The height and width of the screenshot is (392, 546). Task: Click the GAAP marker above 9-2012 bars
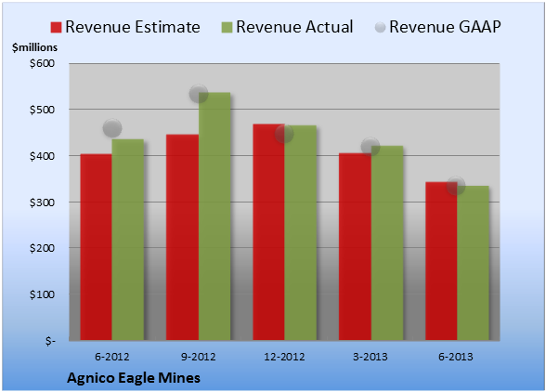[x=199, y=94]
